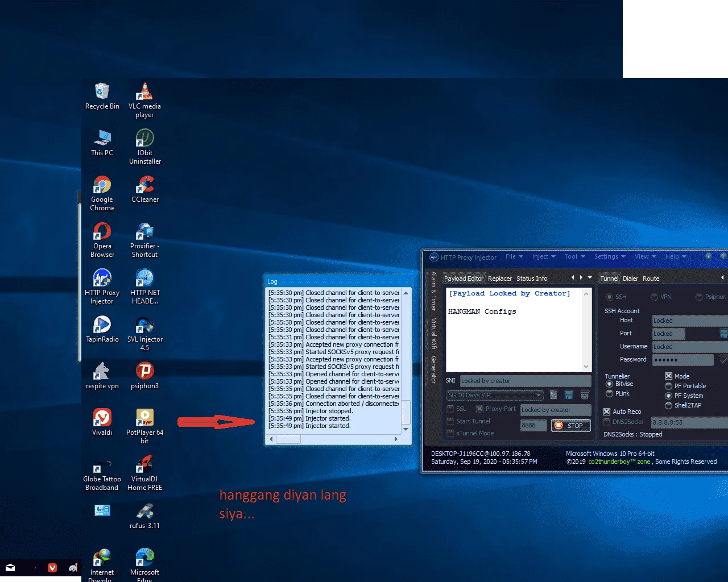
Task: Open the Recycle Bin desktop icon
Action: tap(102, 97)
